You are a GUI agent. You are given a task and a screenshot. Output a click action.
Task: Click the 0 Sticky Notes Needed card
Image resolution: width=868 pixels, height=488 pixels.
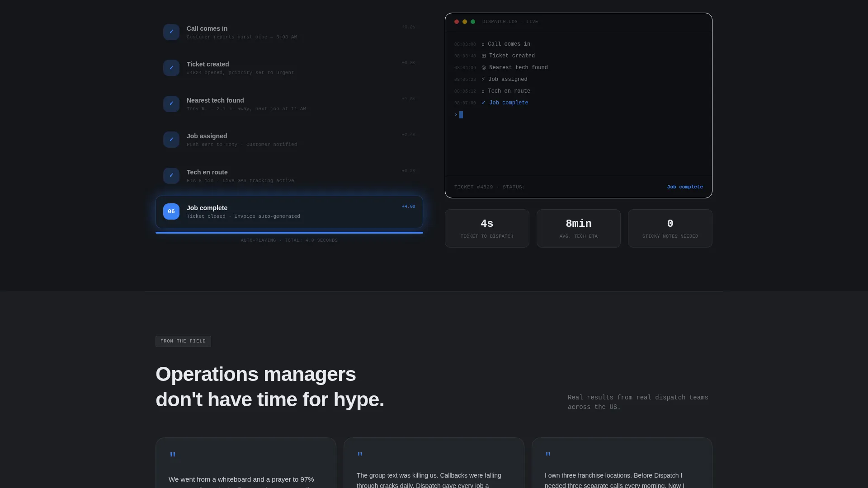pos(670,229)
